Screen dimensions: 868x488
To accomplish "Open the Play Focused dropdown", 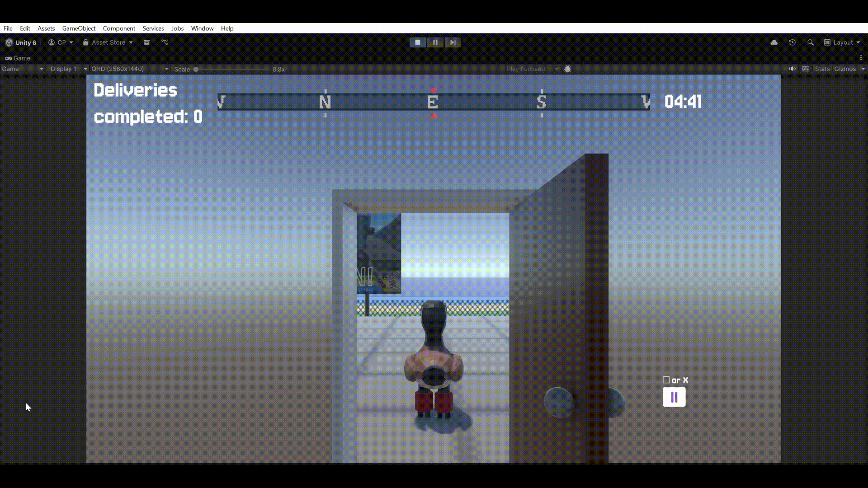I will pyautogui.click(x=533, y=69).
